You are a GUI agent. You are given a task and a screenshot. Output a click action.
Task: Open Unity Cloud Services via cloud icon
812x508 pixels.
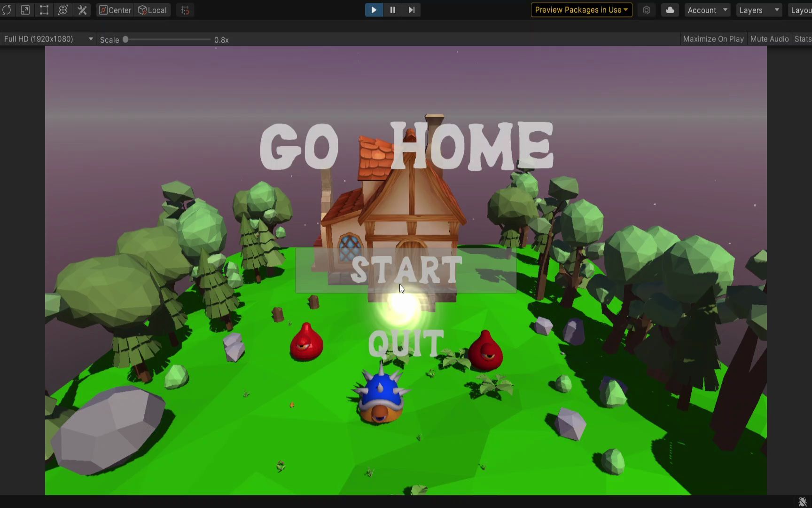pos(670,10)
